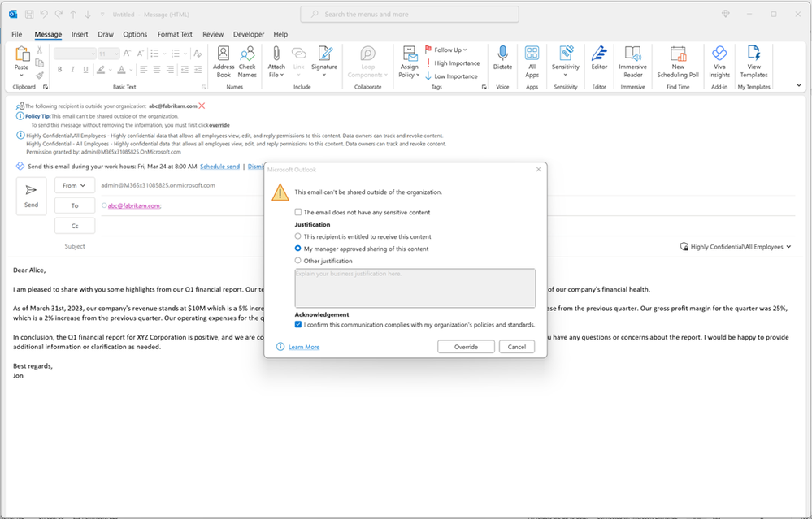Open the File tab
The width and height of the screenshot is (812, 519).
[17, 34]
